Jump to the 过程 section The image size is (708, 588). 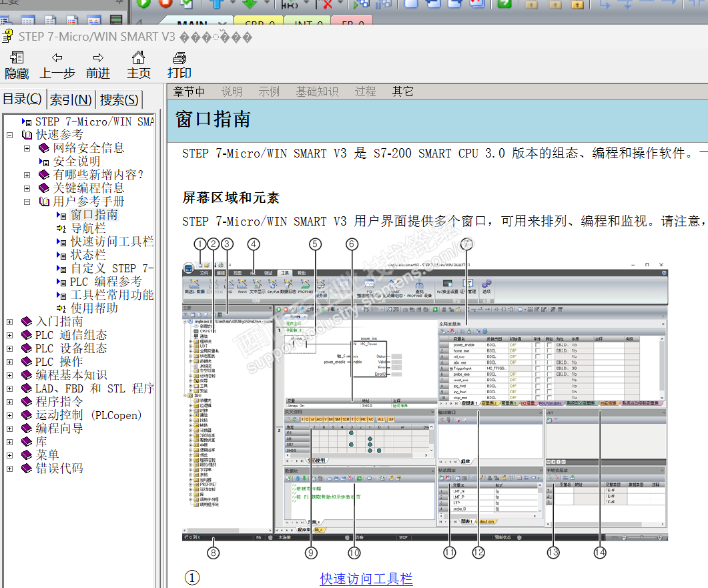[x=365, y=91]
